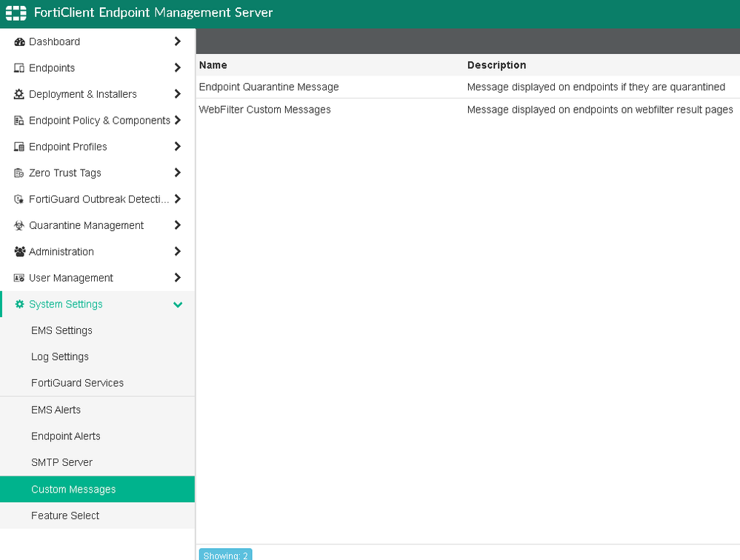Image resolution: width=740 pixels, height=560 pixels.
Task: Click the FortiGuard Outbreak Detection shield icon
Action: (19, 199)
